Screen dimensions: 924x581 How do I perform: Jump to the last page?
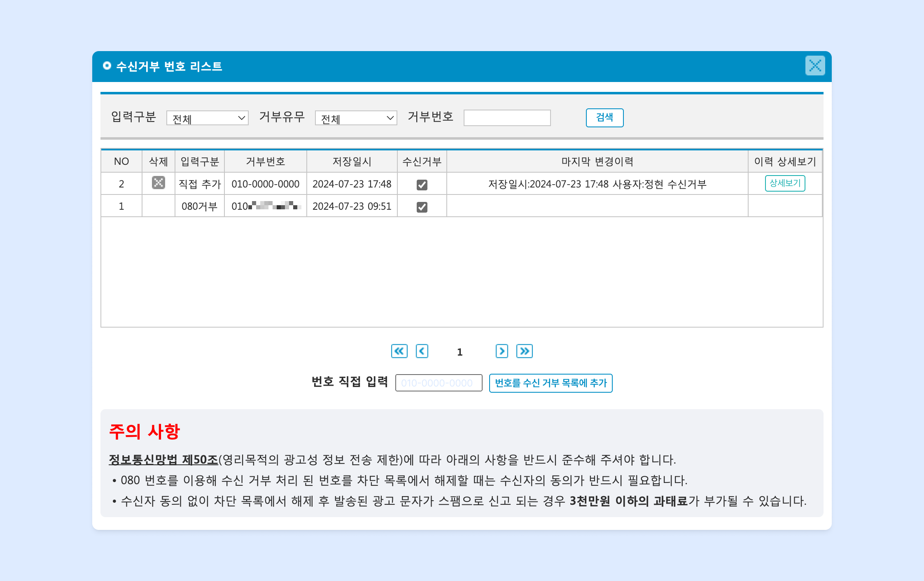[x=524, y=351]
